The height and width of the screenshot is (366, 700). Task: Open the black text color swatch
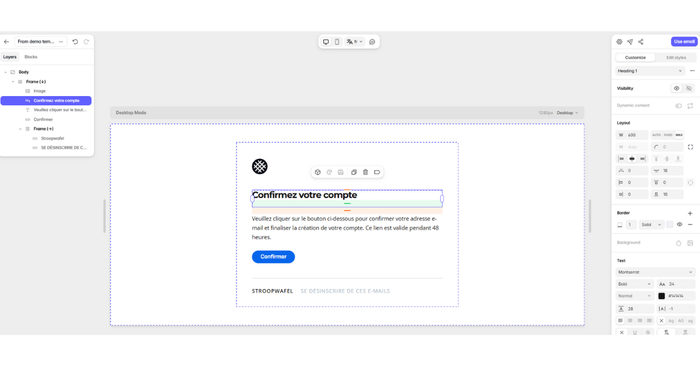pyautogui.click(x=662, y=296)
